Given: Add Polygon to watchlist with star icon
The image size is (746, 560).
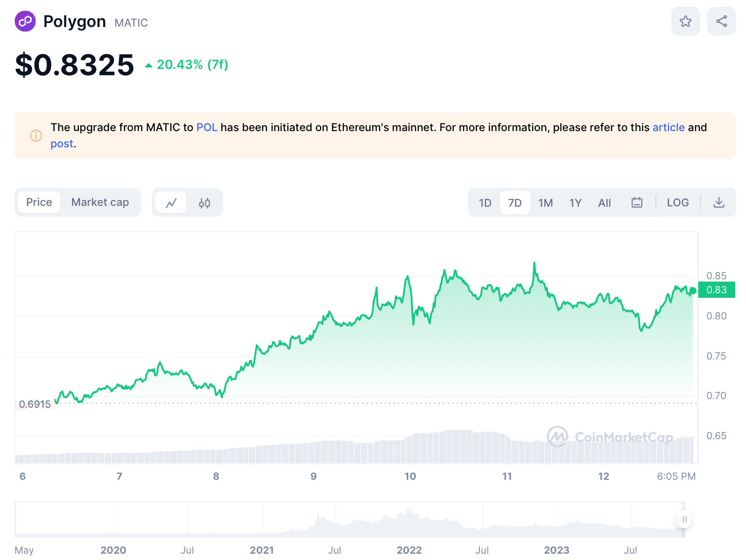Looking at the screenshot, I should (685, 21).
